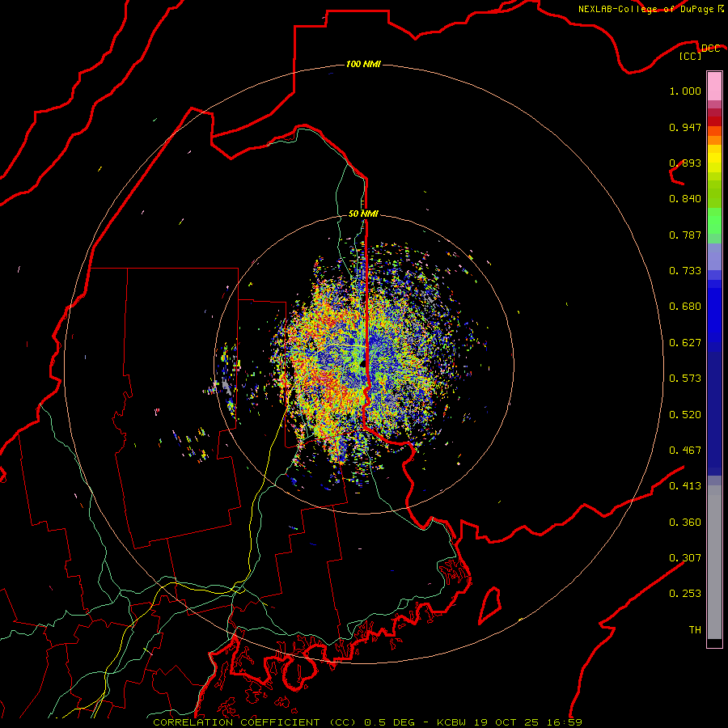Click the TH threshold legend label

coord(695,630)
